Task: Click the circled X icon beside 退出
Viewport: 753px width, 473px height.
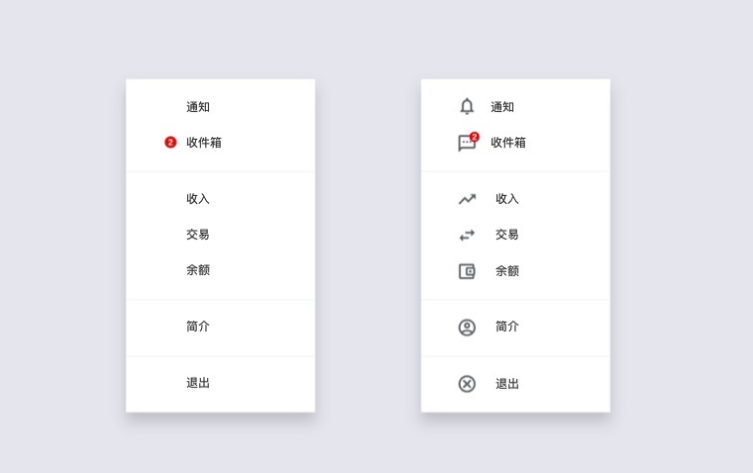Action: tap(467, 384)
